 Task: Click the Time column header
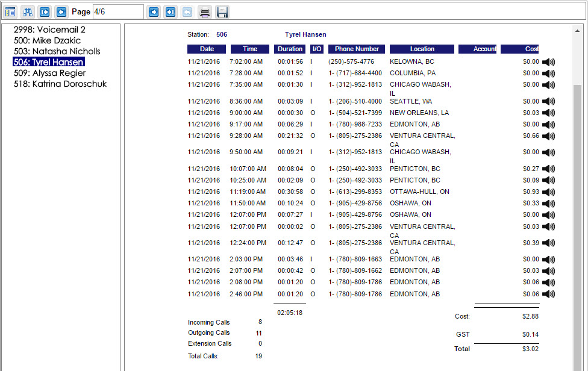tap(250, 49)
